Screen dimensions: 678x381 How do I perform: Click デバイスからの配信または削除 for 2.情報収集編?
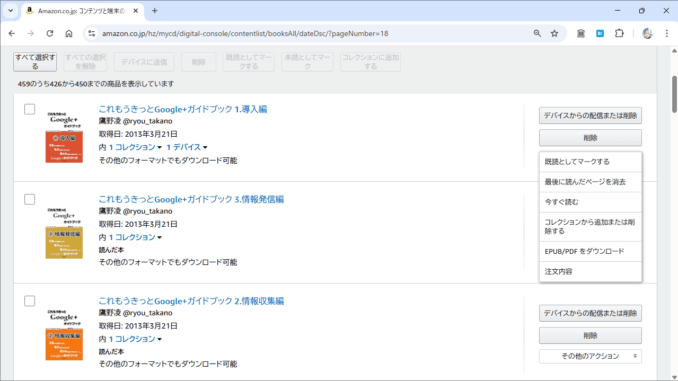590,313
